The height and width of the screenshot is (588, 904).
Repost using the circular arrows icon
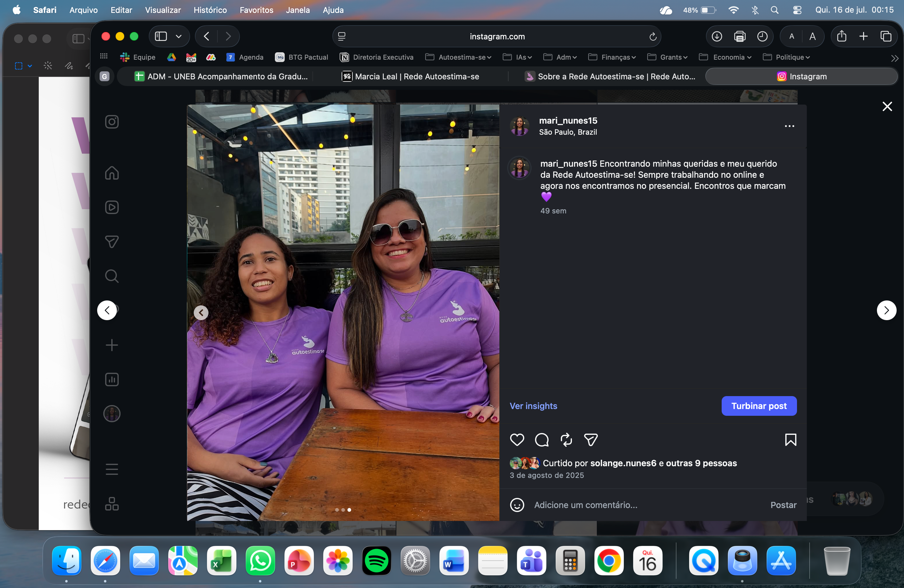(x=566, y=439)
